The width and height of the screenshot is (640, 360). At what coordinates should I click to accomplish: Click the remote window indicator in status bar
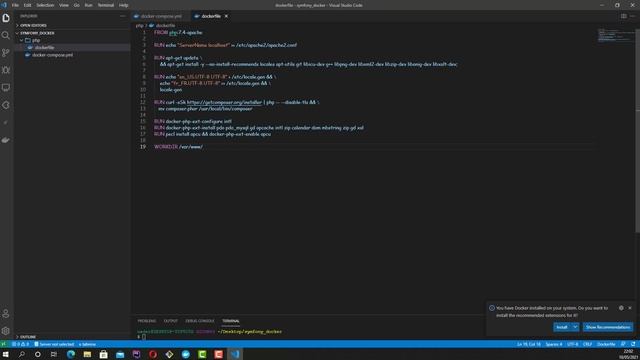click(4, 344)
